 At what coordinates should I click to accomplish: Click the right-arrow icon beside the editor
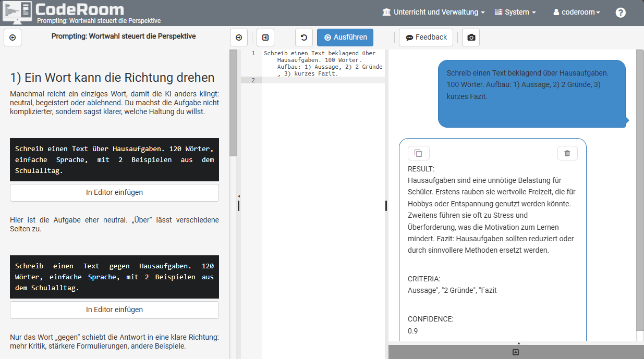pyautogui.click(x=239, y=37)
